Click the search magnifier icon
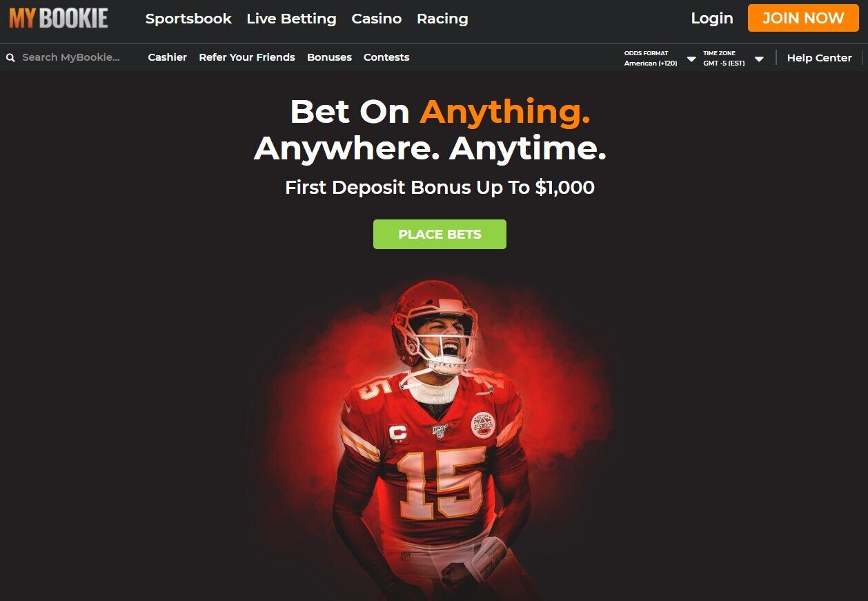 point(10,58)
